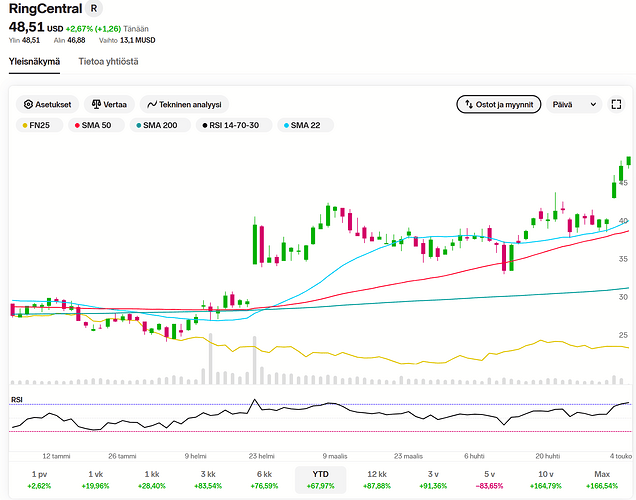Viewport: 636px width, 500px height.
Task: Click the R badge next to RingCentral
Action: 94,9
